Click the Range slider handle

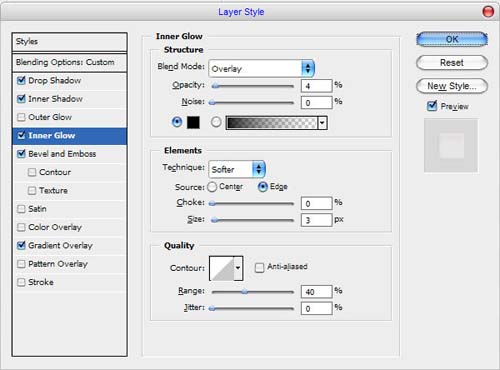(245, 292)
